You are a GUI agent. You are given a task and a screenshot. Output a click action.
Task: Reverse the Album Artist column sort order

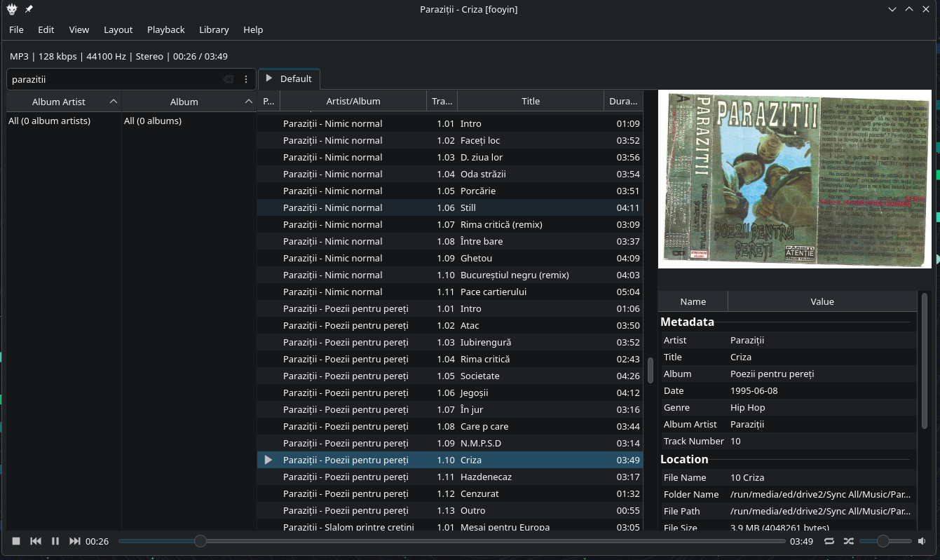point(113,102)
